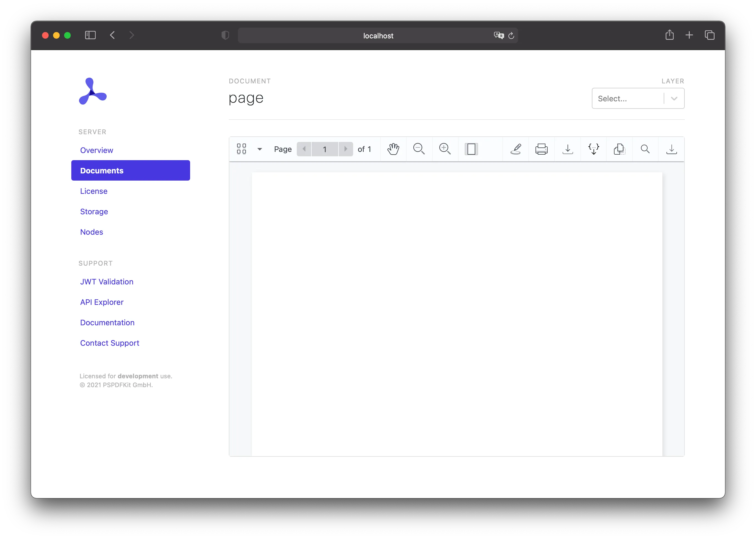The width and height of the screenshot is (756, 539).
Task: Open the document search tool
Action: pyautogui.click(x=645, y=149)
